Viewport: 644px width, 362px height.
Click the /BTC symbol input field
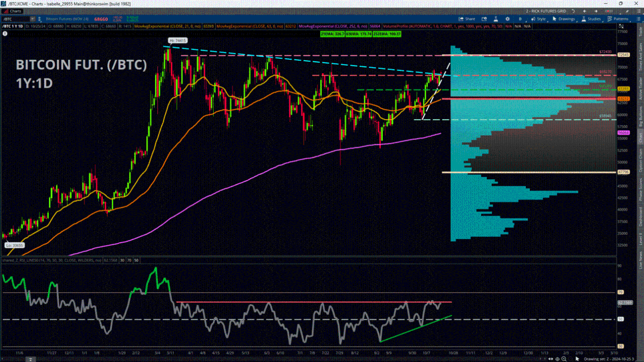[x=15, y=19]
